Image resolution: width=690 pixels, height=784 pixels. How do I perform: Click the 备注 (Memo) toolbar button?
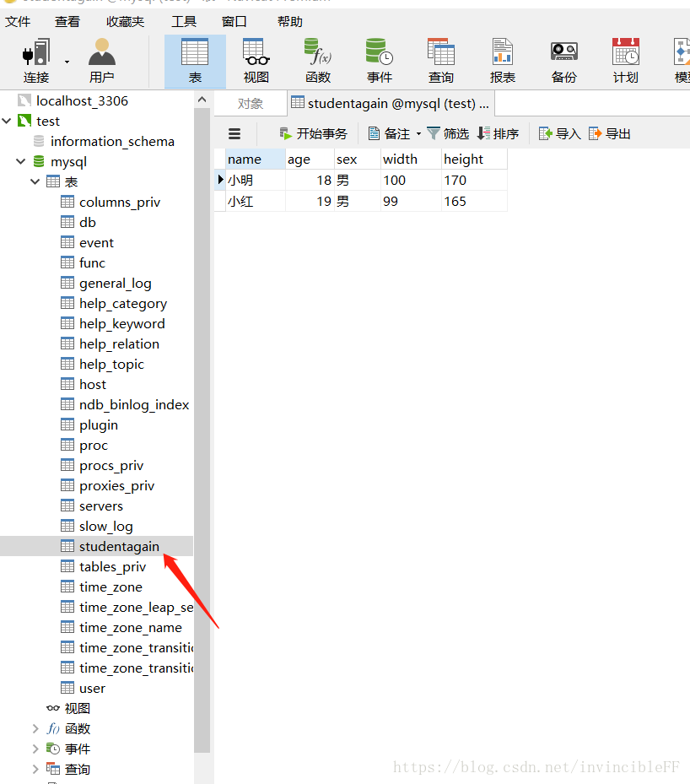click(x=389, y=133)
